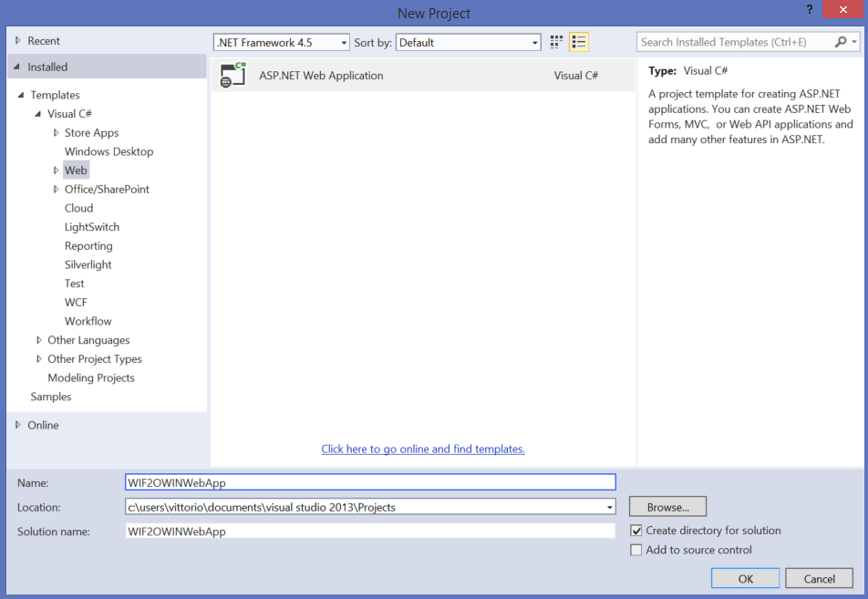The width and height of the screenshot is (868, 599).
Task: Open the Location path dropdown arrow
Action: (609, 507)
